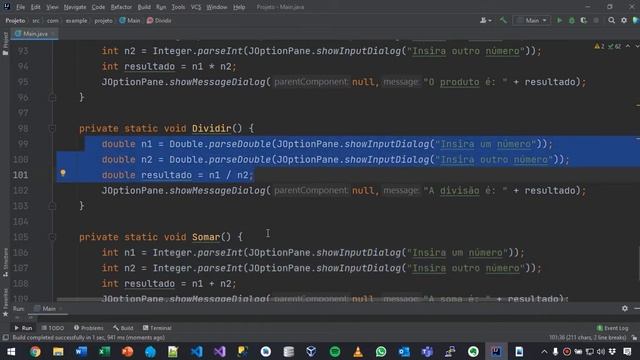This screenshot has width=640, height=360.
Task: Show hidden system tray icons chevron
Action: coord(544,351)
